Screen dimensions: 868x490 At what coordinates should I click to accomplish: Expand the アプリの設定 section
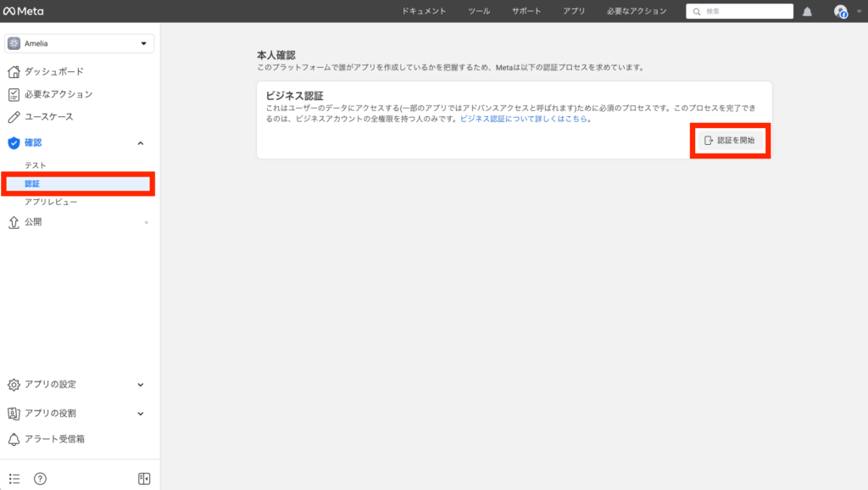pyautogui.click(x=141, y=385)
